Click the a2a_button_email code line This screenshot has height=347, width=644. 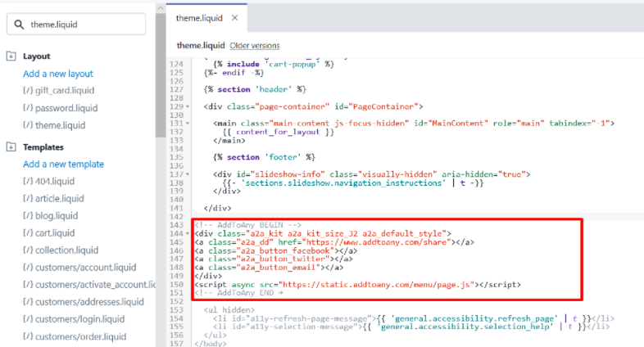click(x=269, y=268)
